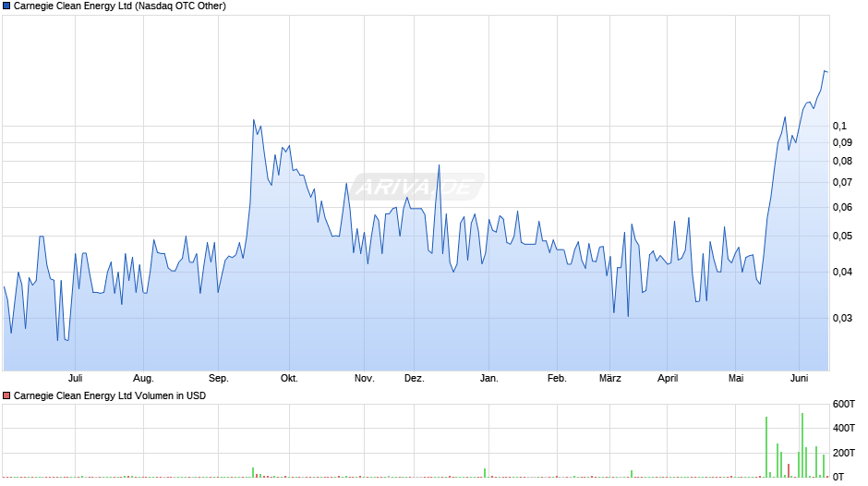868x486 pixels.
Task: Click the '0,1' price axis value
Action: tap(839, 126)
